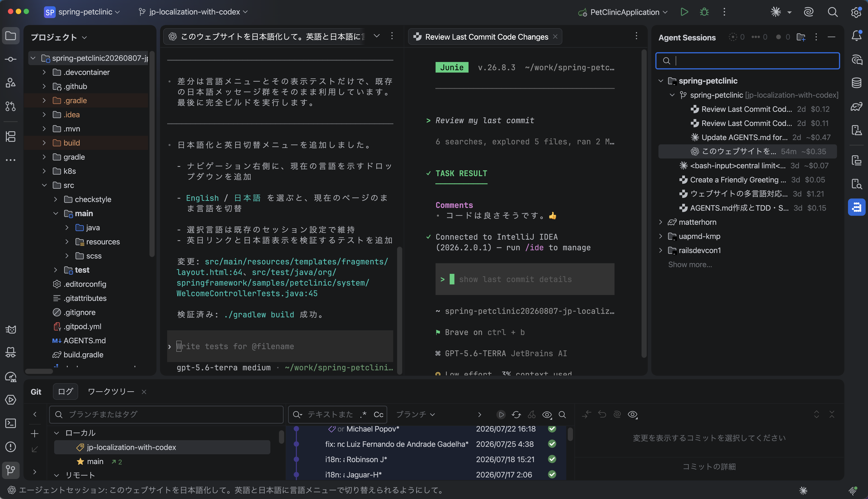The height and width of the screenshot is (499, 868).
Task: Click the Agent Sessions search field
Action: [x=747, y=61]
